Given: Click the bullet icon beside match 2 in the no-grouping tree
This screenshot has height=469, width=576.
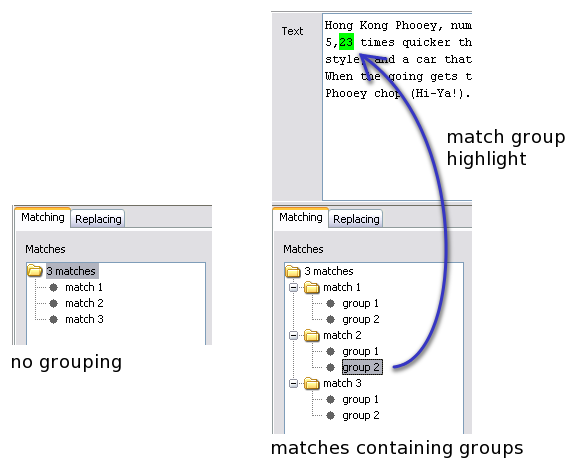Looking at the screenshot, I should coord(54,303).
